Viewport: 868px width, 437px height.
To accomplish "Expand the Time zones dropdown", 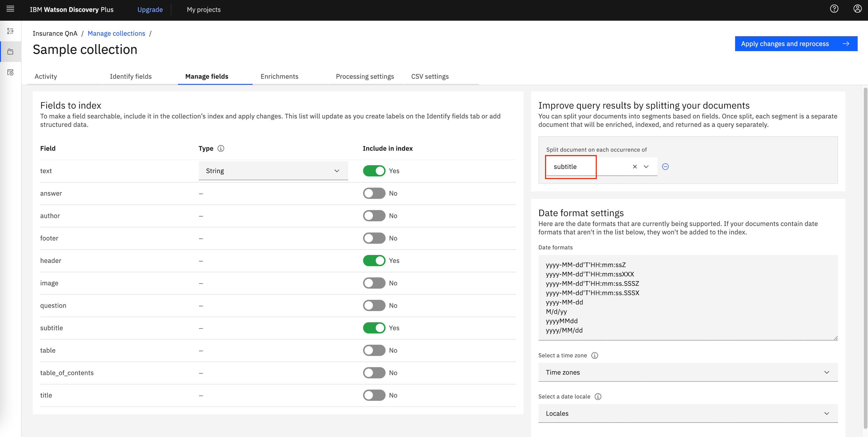I will click(x=688, y=372).
